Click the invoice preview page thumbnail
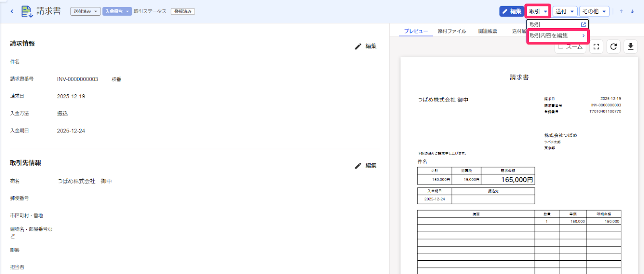The height and width of the screenshot is (274, 644). click(x=519, y=165)
